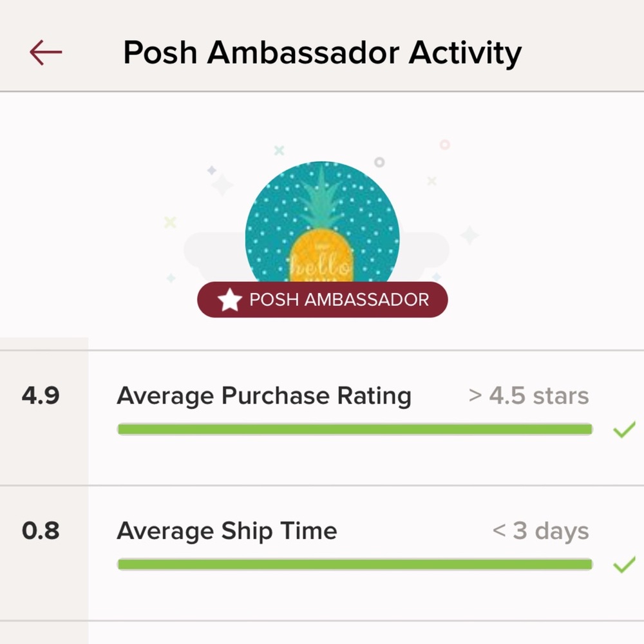Image resolution: width=644 pixels, height=644 pixels.
Task: Tap the Posh Ambassador Activity page title
Action: click(x=322, y=53)
